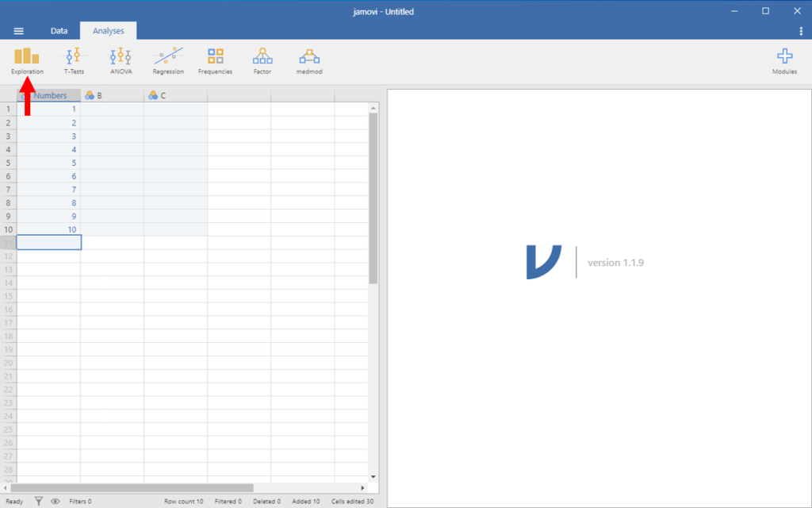Click the Filters 0 status indicator
Screen dimensions: 812x508
(79, 501)
